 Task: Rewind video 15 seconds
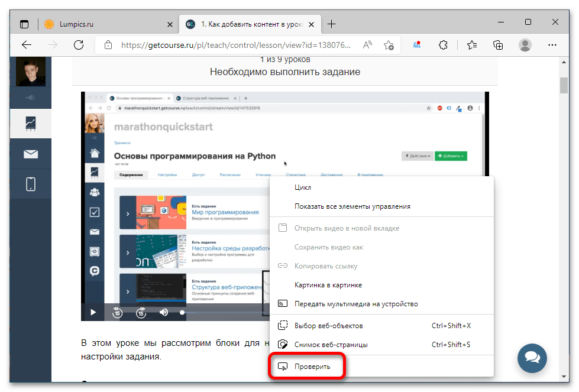pyautogui.click(x=117, y=313)
